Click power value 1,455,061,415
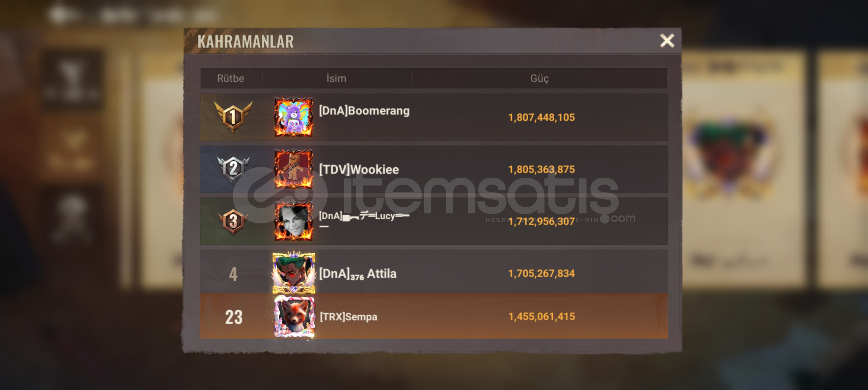 point(542,316)
